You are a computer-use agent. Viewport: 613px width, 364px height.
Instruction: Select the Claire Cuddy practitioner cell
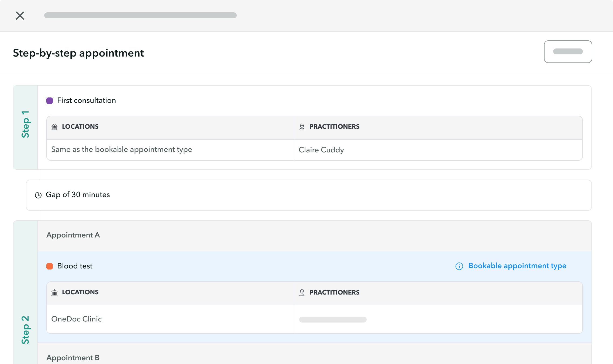(x=321, y=150)
